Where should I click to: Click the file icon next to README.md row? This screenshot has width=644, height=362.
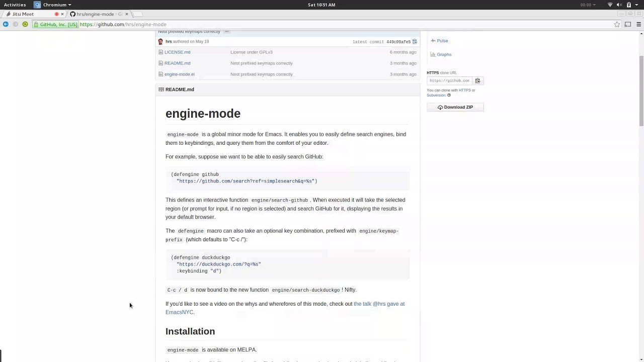coord(161,63)
